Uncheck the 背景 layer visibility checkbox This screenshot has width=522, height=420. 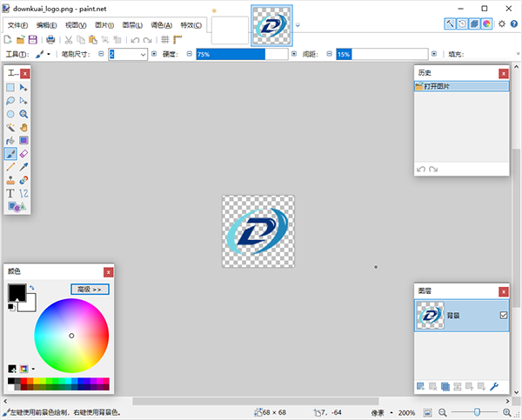coord(504,315)
